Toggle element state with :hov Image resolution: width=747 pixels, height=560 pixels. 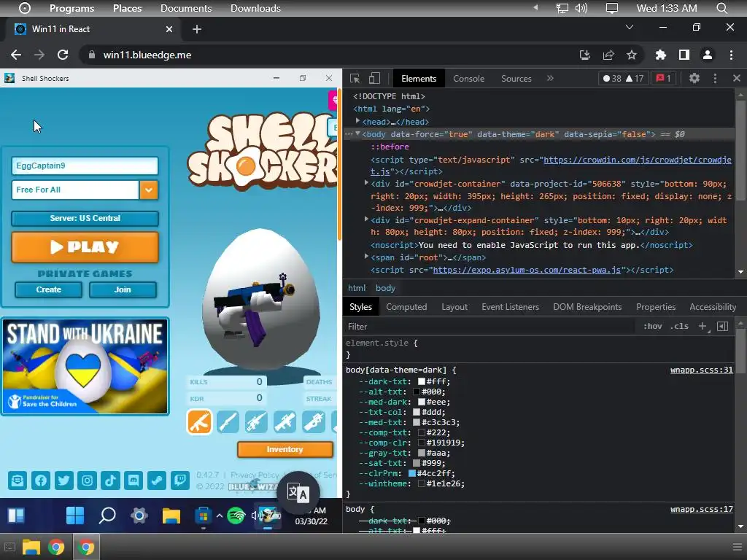click(653, 326)
